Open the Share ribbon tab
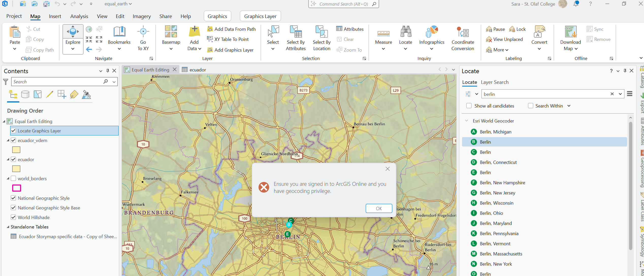 click(x=166, y=16)
